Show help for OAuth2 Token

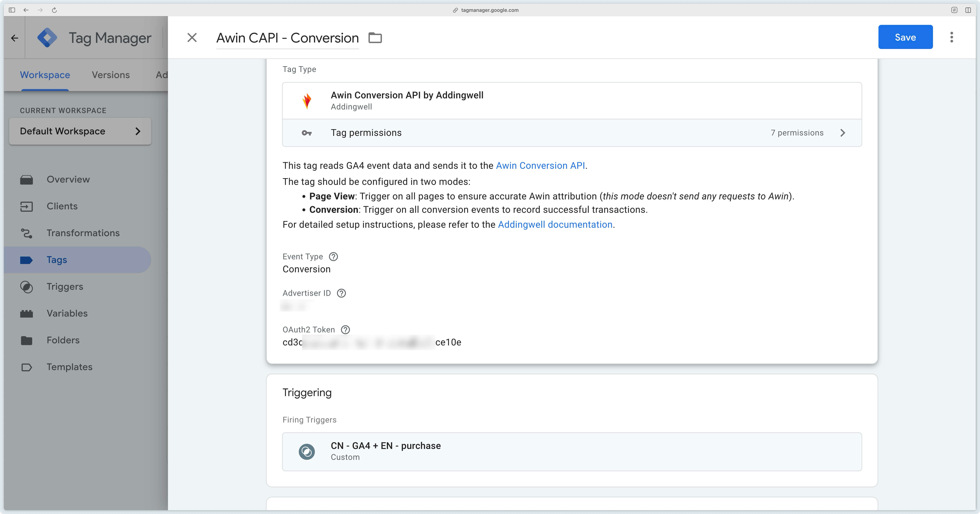tap(345, 330)
